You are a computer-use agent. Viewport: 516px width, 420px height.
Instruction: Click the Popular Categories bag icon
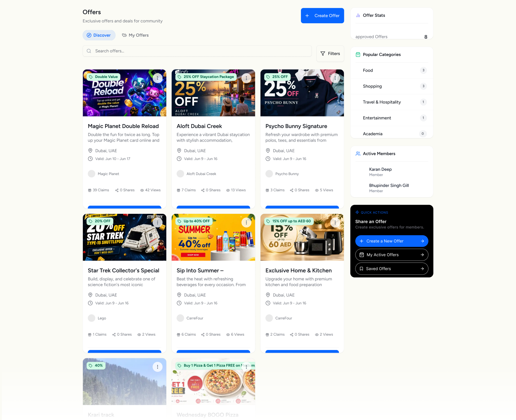coord(358,55)
